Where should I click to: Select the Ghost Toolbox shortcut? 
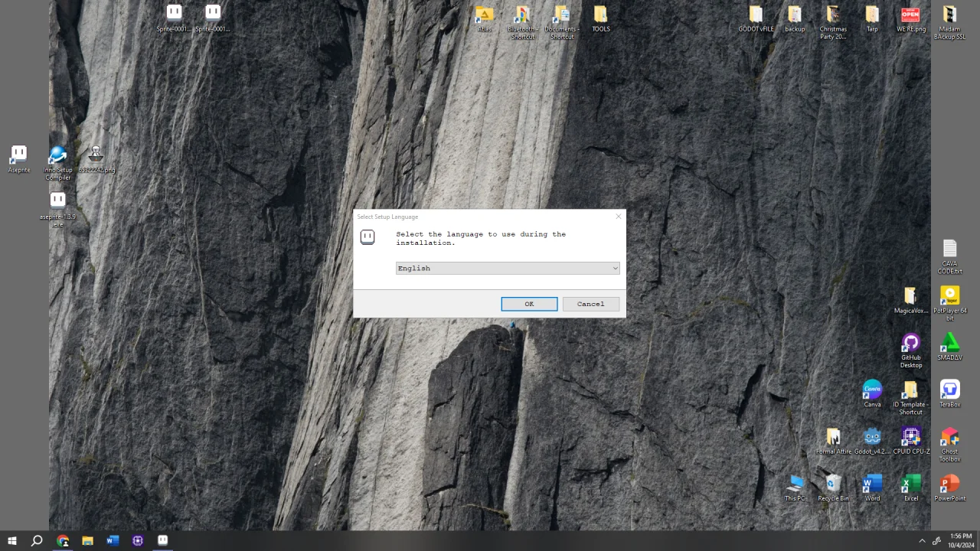[949, 445]
